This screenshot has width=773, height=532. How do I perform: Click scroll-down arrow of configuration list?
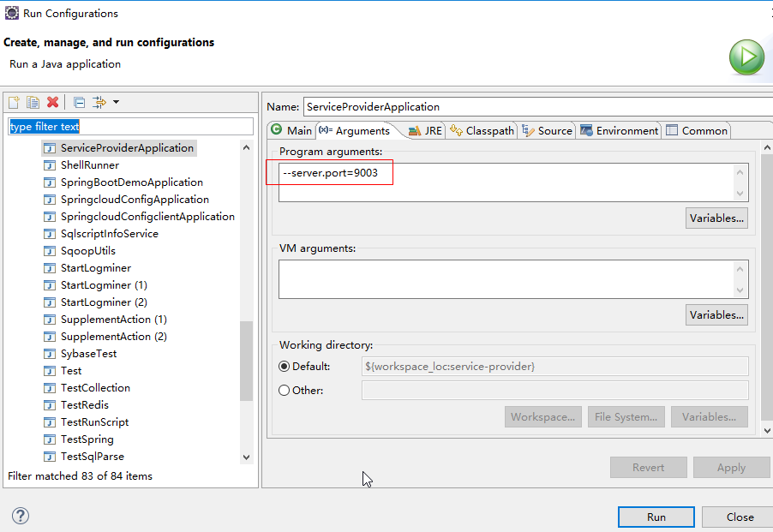coord(247,457)
